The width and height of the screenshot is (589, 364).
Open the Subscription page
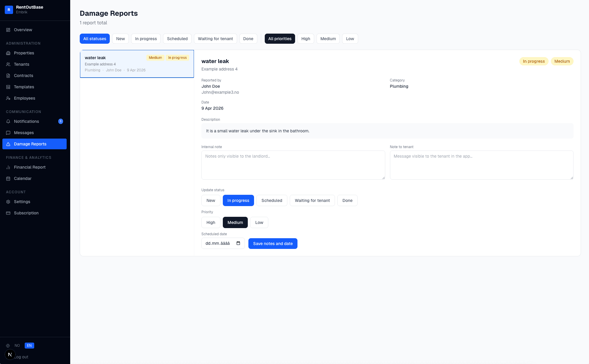[26, 213]
